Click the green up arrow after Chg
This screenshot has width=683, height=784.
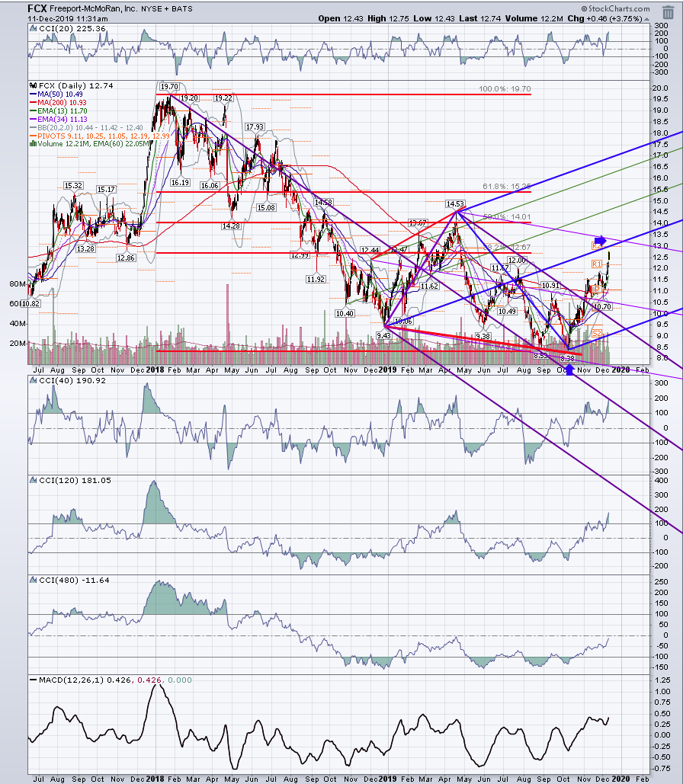pyautogui.click(x=646, y=18)
